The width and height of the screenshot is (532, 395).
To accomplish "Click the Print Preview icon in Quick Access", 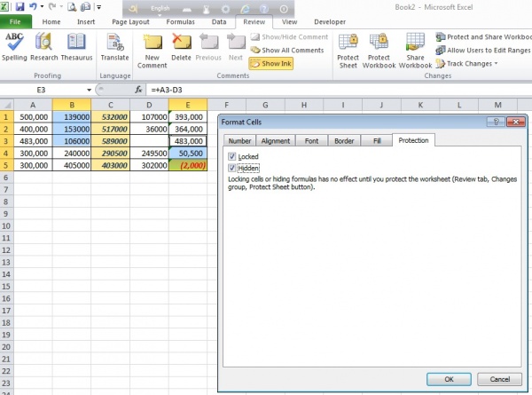I will [72, 6].
